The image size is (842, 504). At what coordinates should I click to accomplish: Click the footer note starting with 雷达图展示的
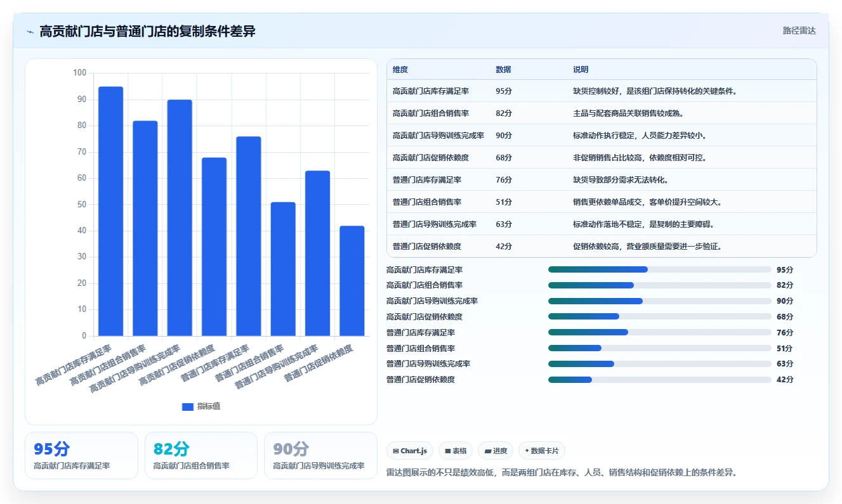coord(562,473)
